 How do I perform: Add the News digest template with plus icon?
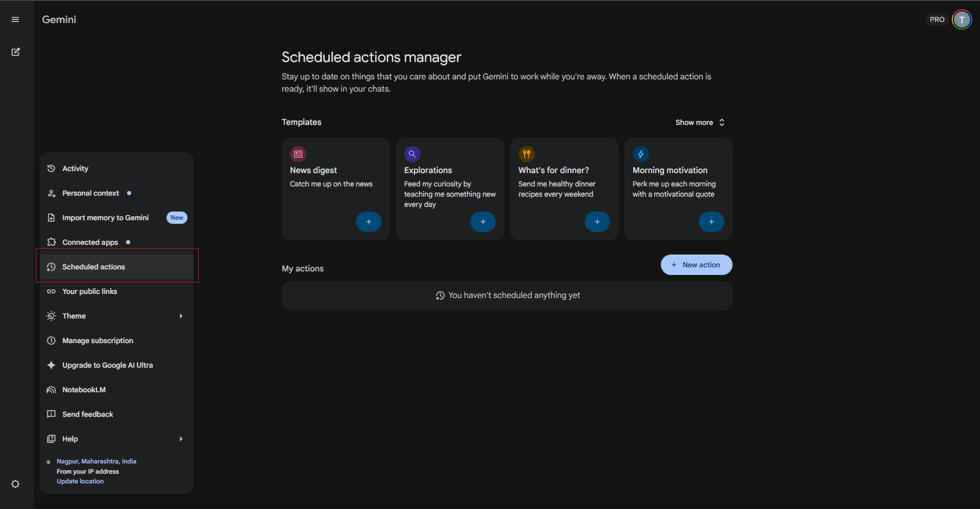[x=369, y=222]
